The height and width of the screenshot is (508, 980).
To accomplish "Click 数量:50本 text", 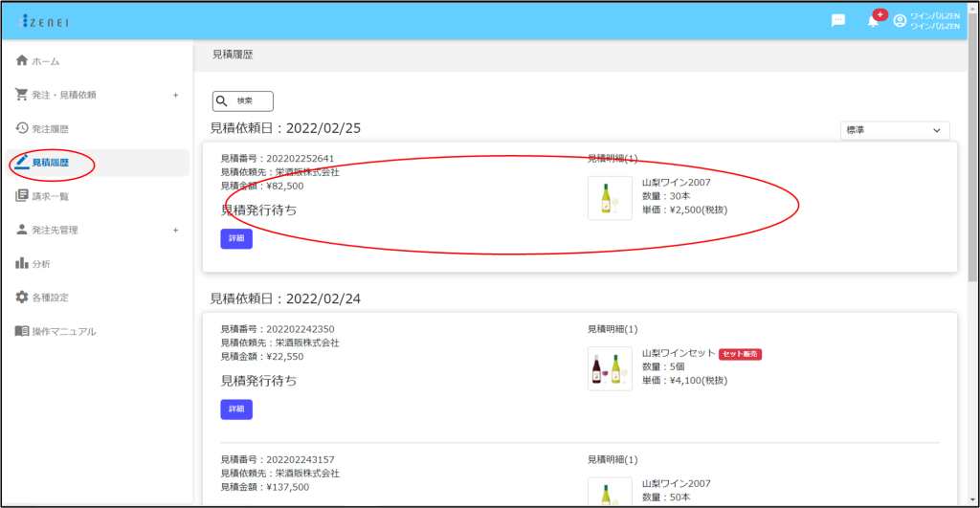I will [x=666, y=497].
